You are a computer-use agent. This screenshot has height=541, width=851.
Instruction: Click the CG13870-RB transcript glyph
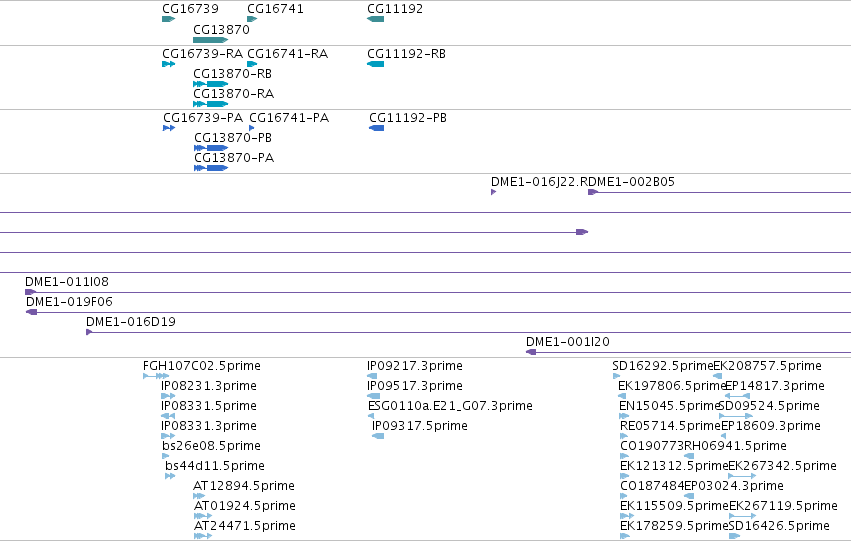[x=211, y=84]
